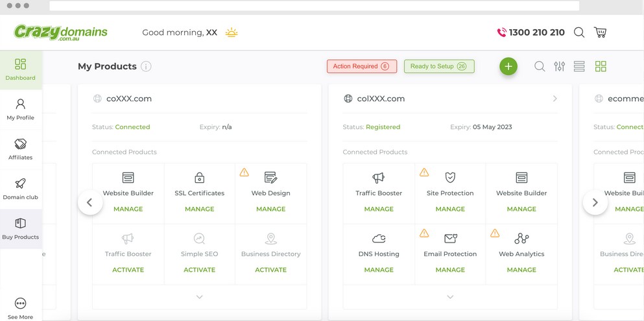Manage DNS Hosting
The image size is (644, 321).
point(379,270)
